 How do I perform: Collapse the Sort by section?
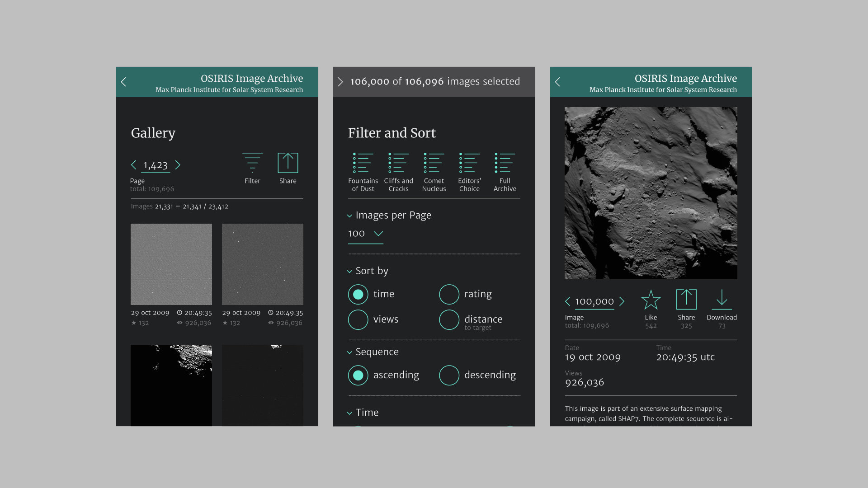pos(349,272)
